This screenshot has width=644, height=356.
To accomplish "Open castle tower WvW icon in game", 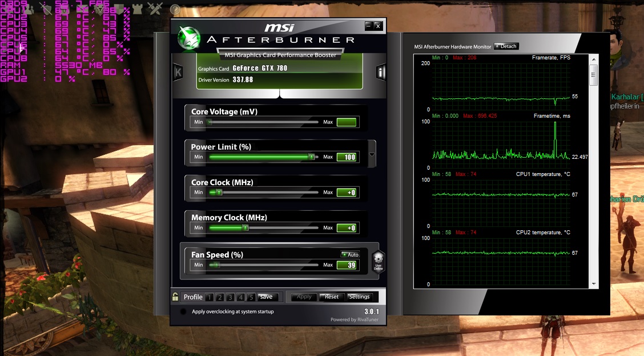I will point(137,9).
